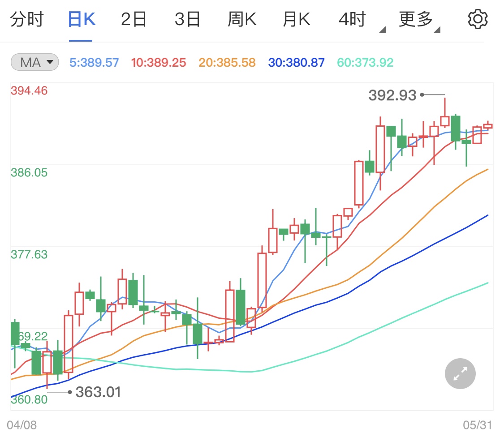Click the start date 04/08
The width and height of the screenshot is (504, 437).
click(x=22, y=425)
